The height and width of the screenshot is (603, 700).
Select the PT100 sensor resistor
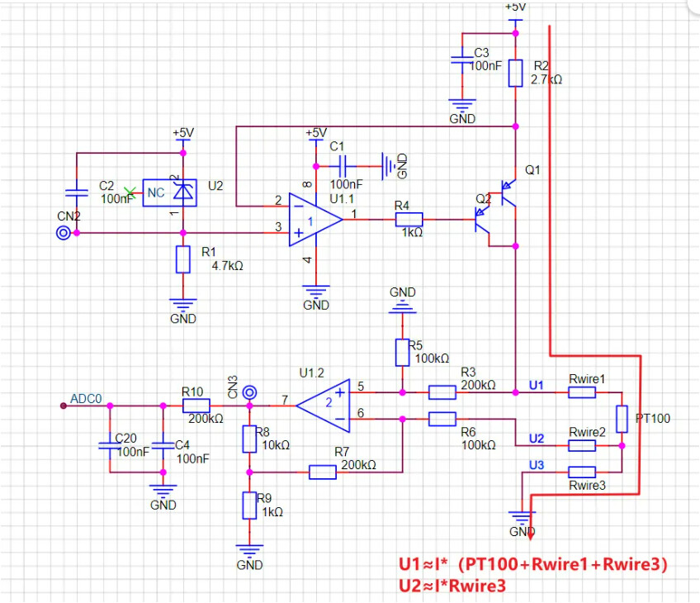[623, 419]
